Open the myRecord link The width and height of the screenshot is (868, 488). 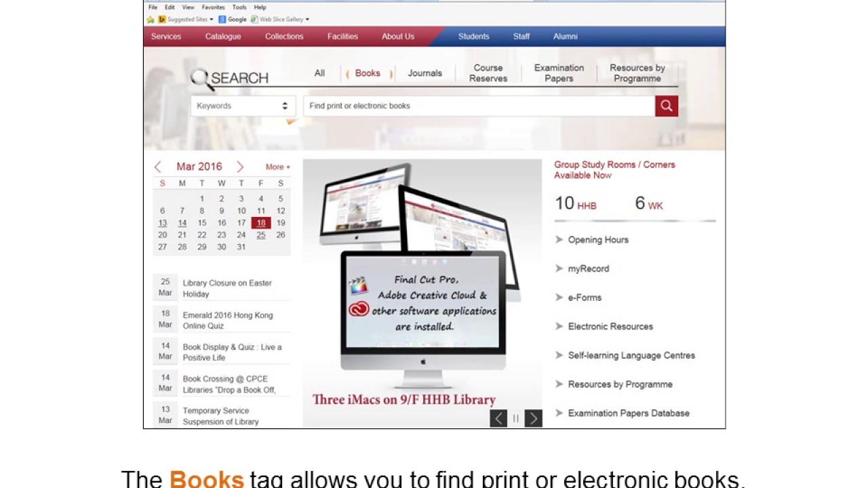589,268
